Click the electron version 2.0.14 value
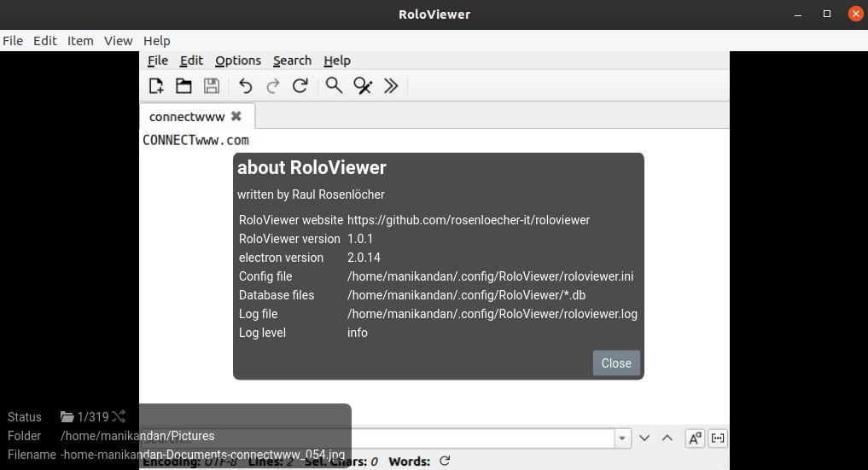This screenshot has width=868, height=470. (364, 258)
